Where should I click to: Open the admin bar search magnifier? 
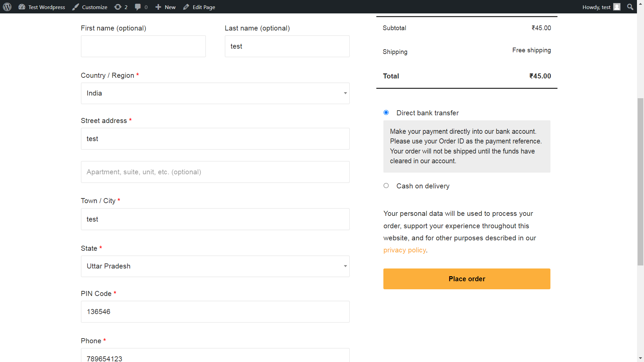[x=630, y=7]
